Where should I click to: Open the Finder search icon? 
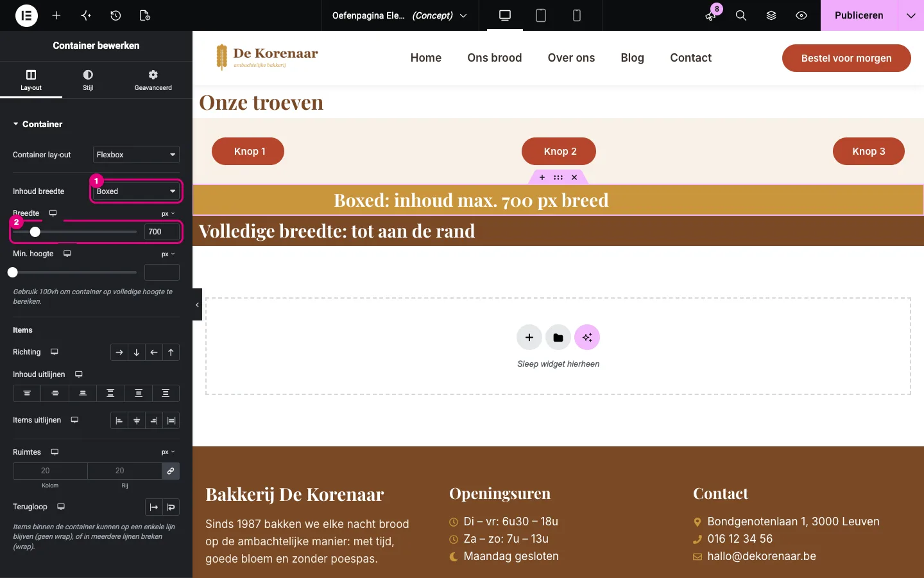click(x=741, y=15)
